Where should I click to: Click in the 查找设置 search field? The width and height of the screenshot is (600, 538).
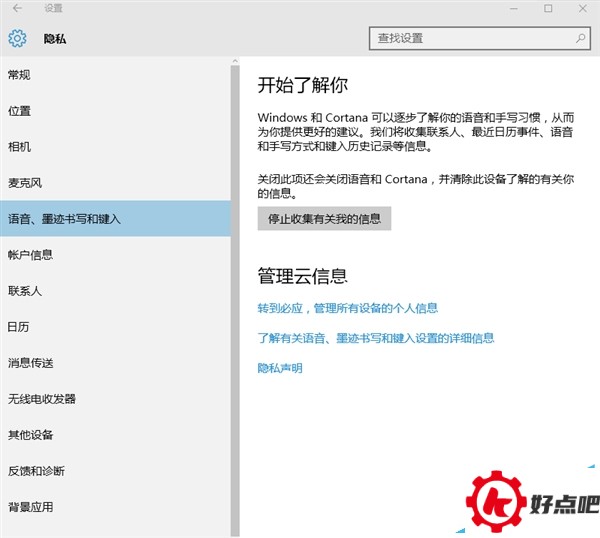(x=480, y=38)
